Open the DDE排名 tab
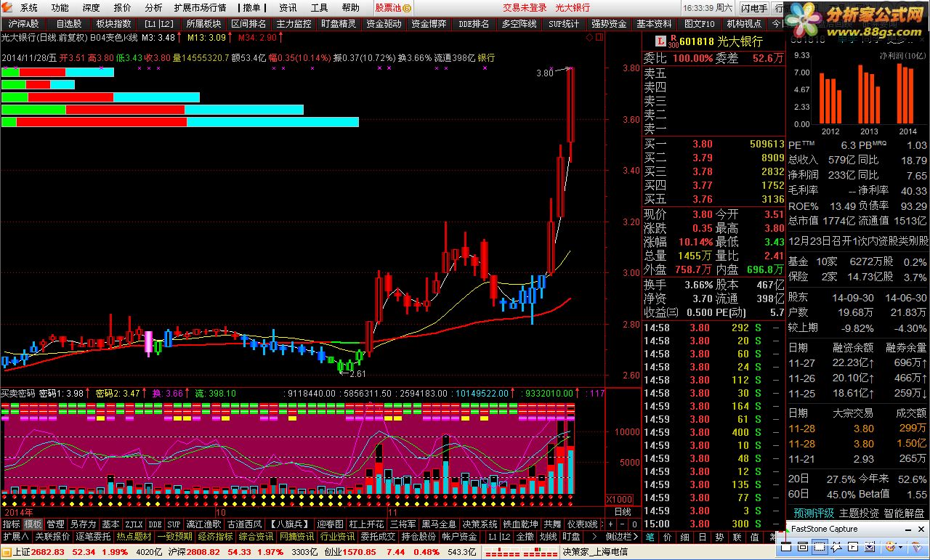The image size is (930, 560). coord(474,24)
